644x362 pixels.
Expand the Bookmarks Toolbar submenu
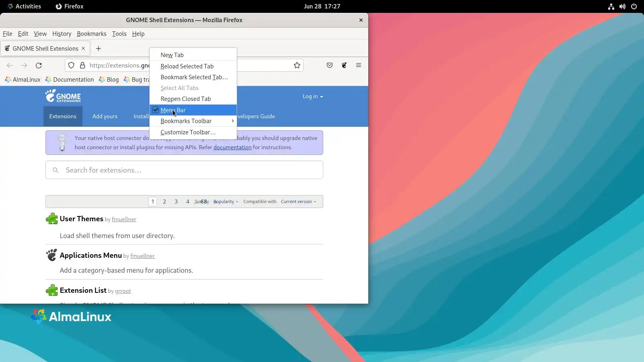pyautogui.click(x=193, y=121)
